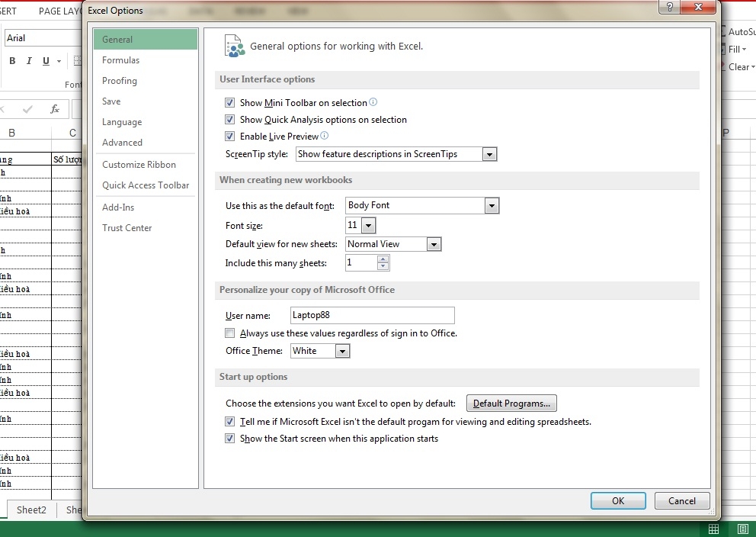Open the Arial font name box in ribbon

(x=43, y=38)
